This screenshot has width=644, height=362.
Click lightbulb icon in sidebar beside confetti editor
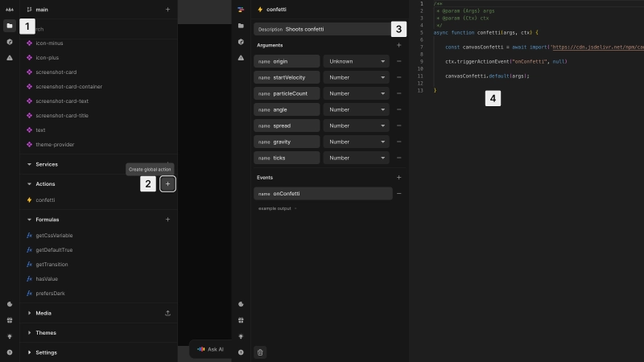point(241,336)
